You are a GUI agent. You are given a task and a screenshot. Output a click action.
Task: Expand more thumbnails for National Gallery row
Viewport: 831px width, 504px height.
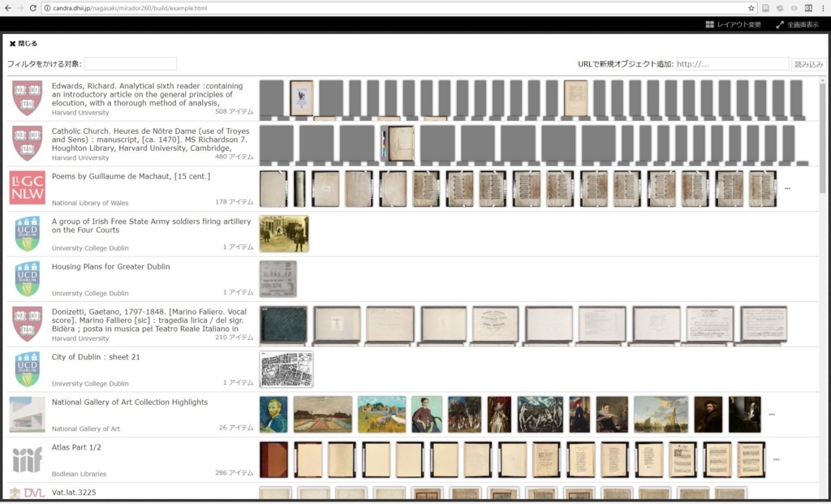tap(772, 415)
